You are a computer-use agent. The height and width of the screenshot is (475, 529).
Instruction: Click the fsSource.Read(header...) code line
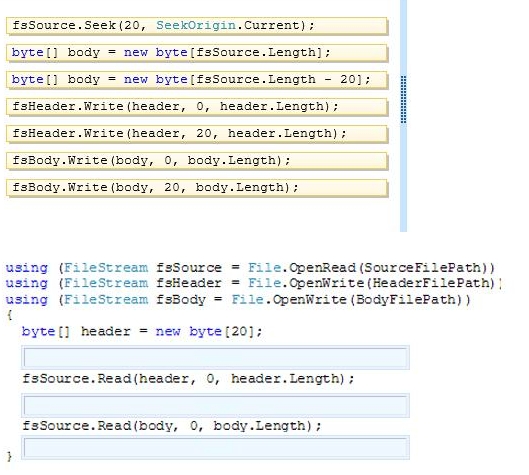(x=188, y=379)
